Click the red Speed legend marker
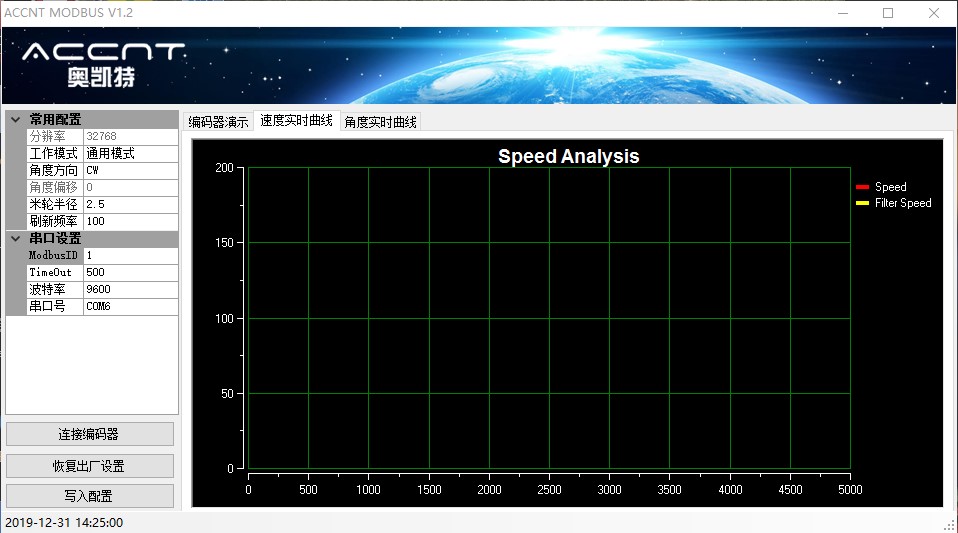The height and width of the screenshot is (533, 958). point(862,187)
